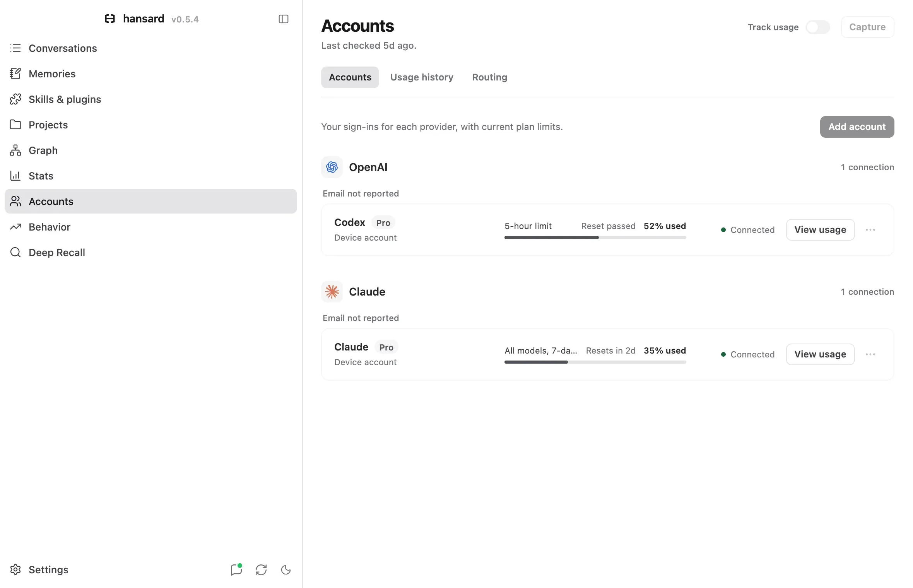Image resolution: width=913 pixels, height=588 pixels.
Task: Click the Add account button
Action: 857,127
